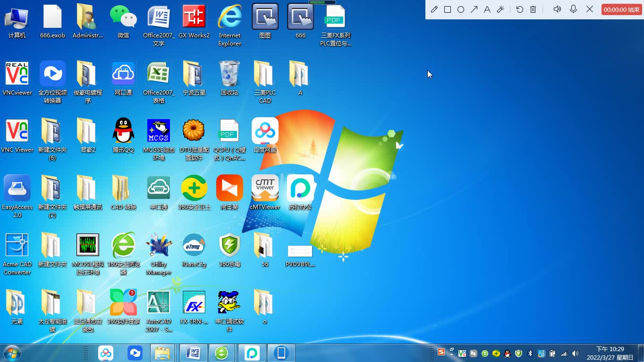Screen dimensions: 644x362
Task: Open the 图图 desktop shortcut
Action: point(265,21)
